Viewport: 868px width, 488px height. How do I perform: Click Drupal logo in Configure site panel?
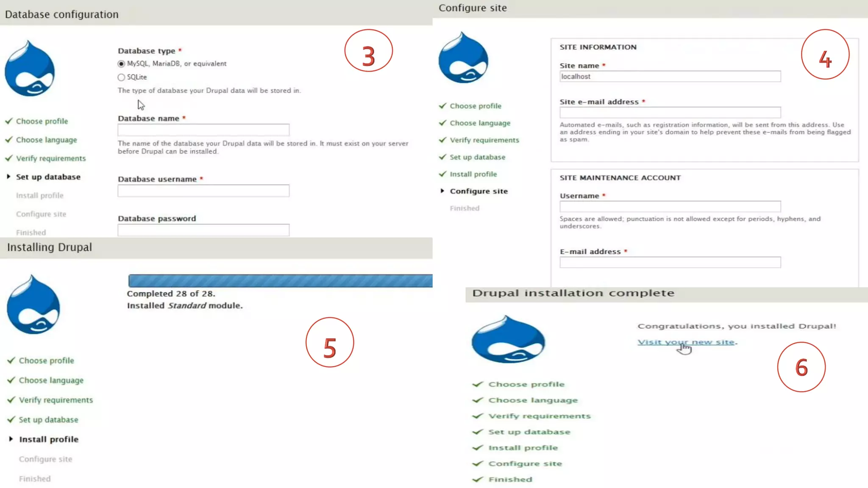pyautogui.click(x=463, y=58)
